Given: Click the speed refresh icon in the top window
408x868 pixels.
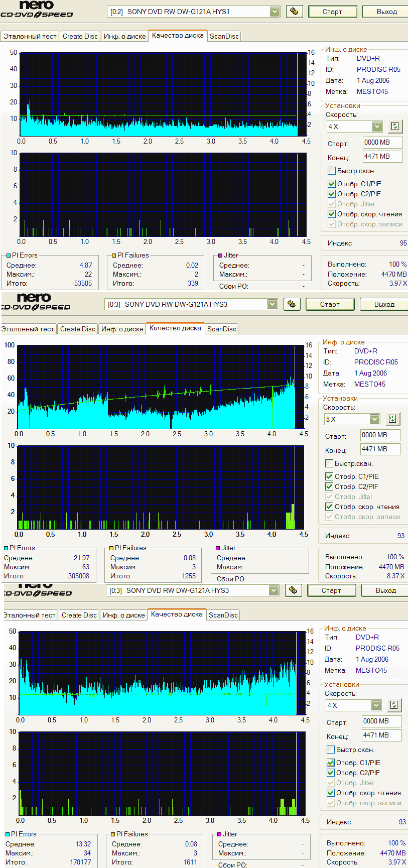Looking at the screenshot, I should (x=395, y=127).
